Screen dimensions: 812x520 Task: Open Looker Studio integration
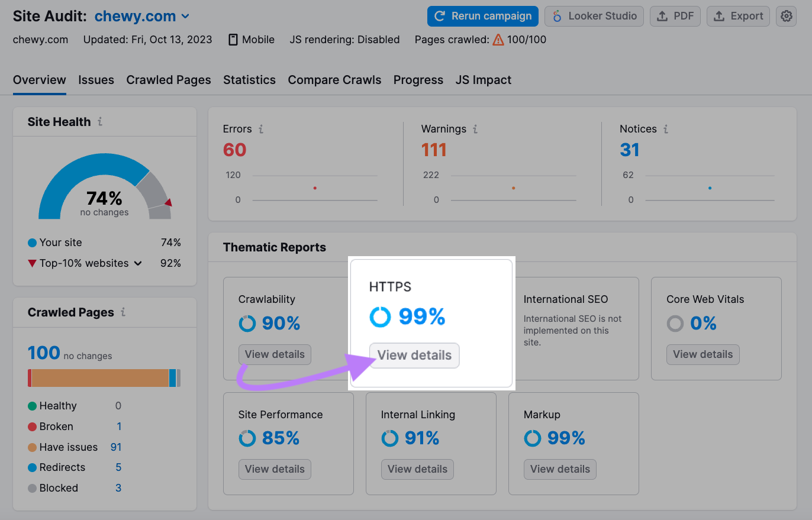[595, 17]
